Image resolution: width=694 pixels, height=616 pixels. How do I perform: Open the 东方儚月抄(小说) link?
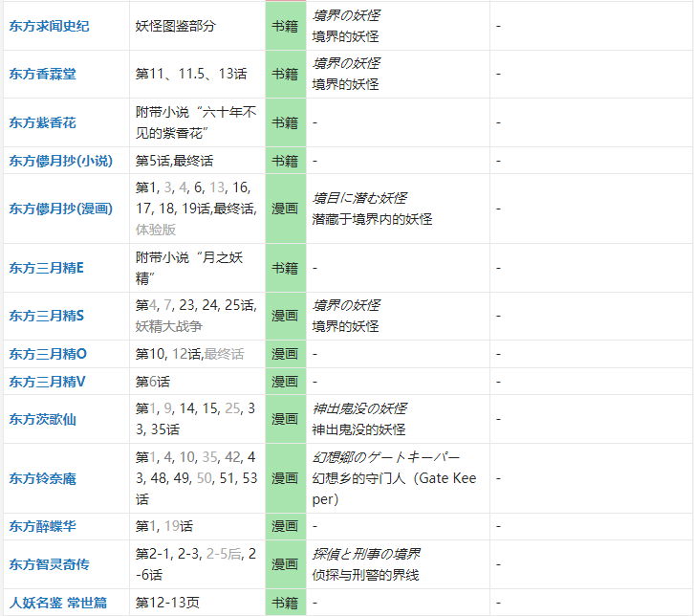pyautogui.click(x=60, y=161)
